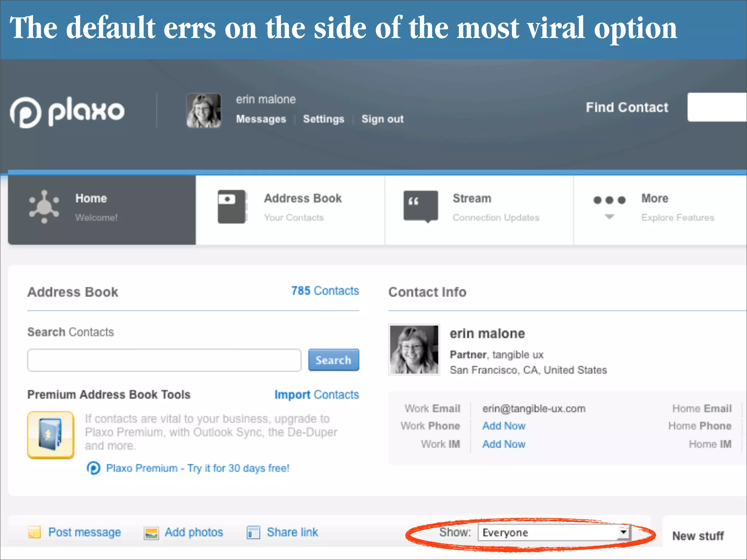Click the Add photos picture icon
The height and width of the screenshot is (560, 747).
151,533
